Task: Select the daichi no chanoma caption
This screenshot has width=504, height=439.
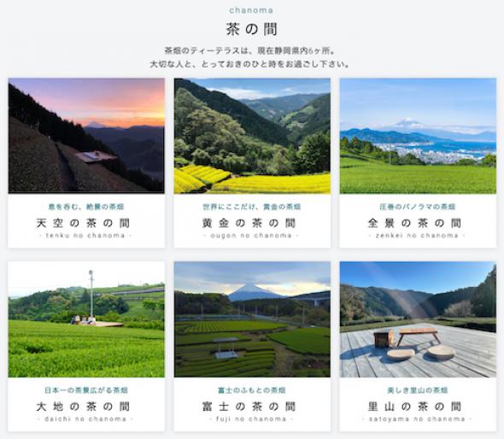Action: 85,419
